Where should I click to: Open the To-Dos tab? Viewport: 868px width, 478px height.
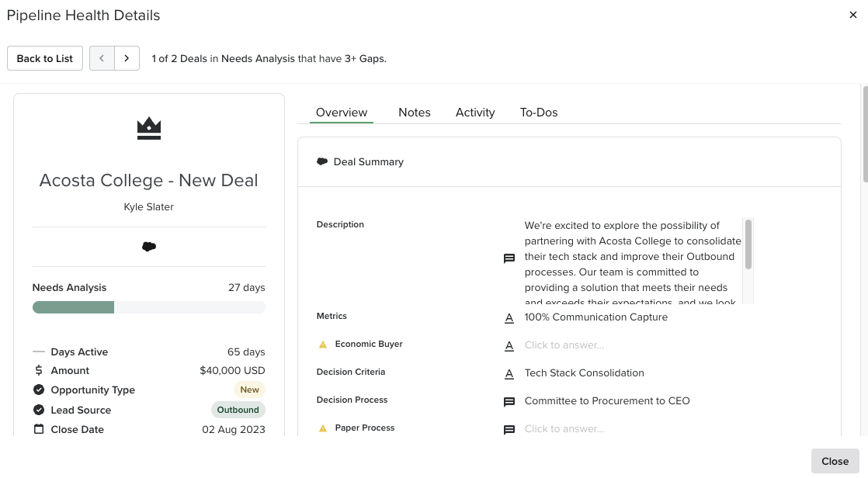(x=539, y=113)
